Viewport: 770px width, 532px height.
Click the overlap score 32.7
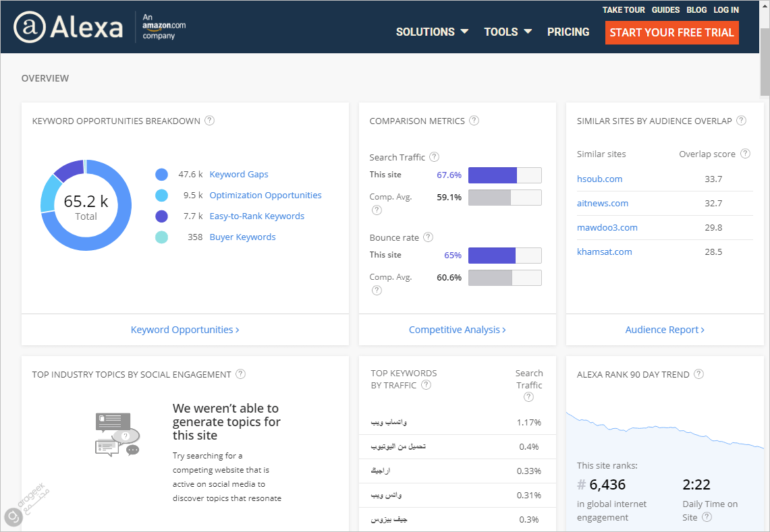coord(713,203)
